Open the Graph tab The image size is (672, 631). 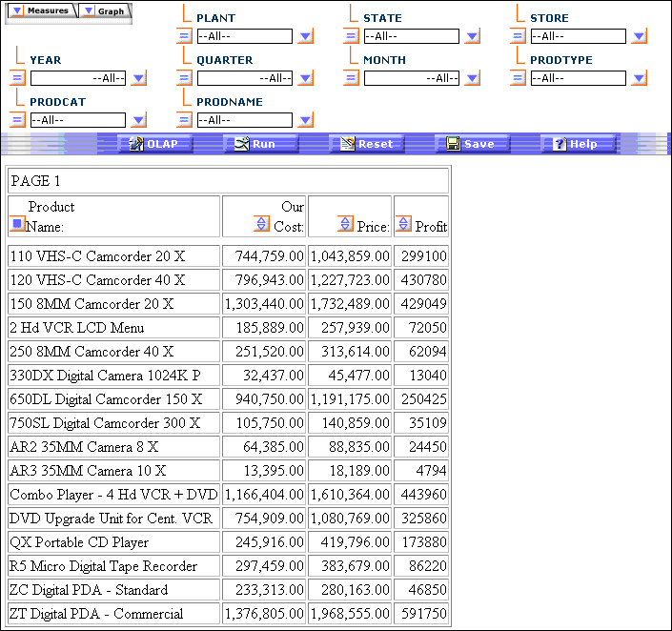(104, 11)
